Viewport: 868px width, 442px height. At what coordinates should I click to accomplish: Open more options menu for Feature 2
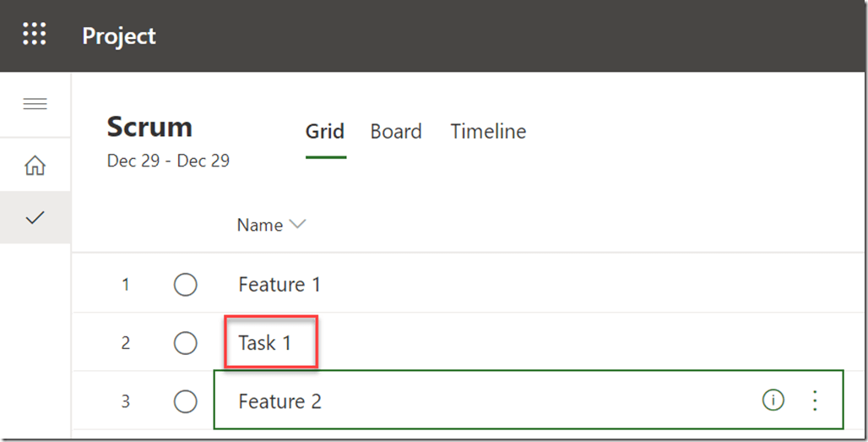pyautogui.click(x=815, y=400)
